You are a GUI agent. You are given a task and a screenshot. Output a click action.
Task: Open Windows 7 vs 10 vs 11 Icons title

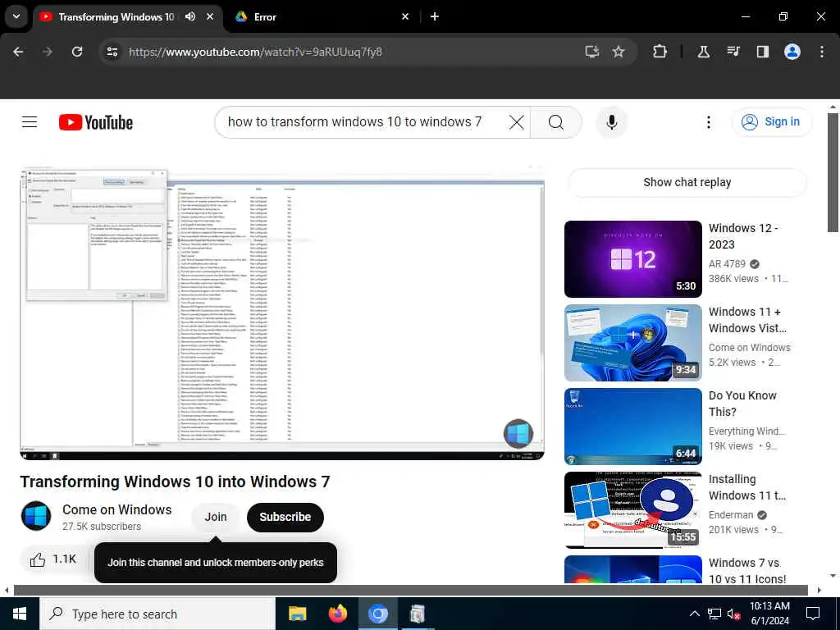(747, 571)
